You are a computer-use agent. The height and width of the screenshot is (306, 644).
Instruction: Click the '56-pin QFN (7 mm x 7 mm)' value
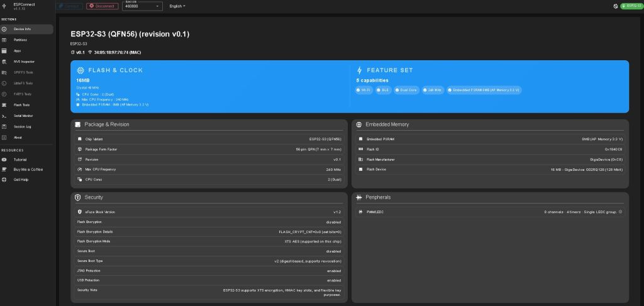[x=319, y=150]
